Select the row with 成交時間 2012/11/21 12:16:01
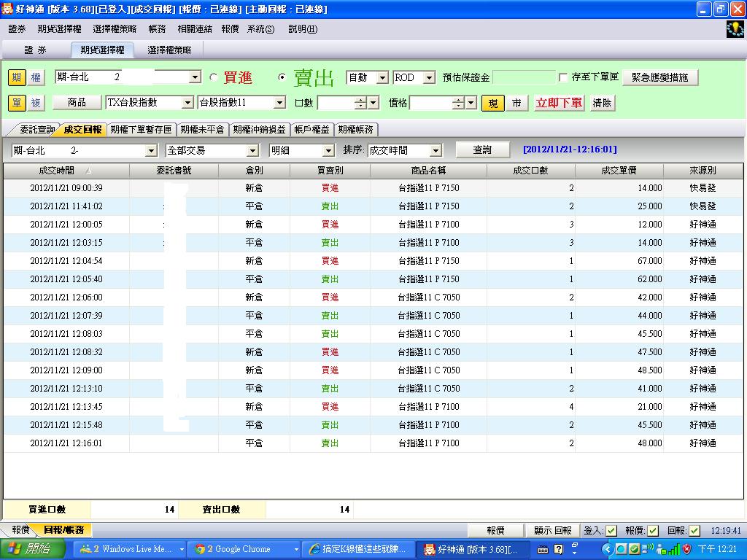This screenshot has height=560, width=747. pyautogui.click(x=373, y=443)
